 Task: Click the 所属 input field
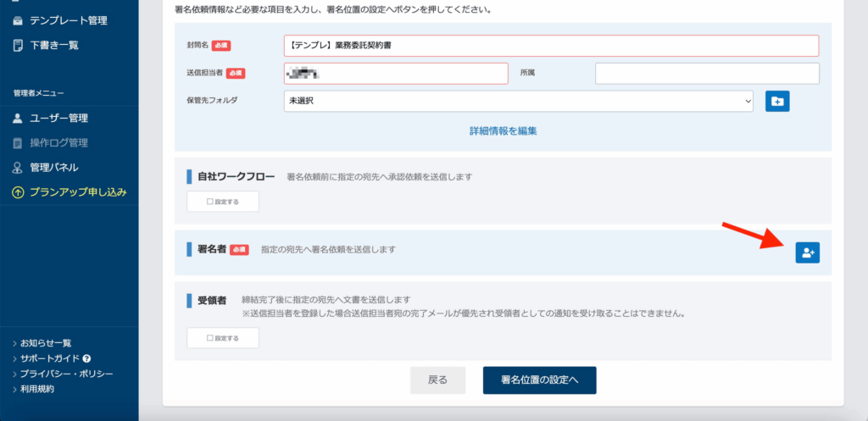(x=707, y=73)
